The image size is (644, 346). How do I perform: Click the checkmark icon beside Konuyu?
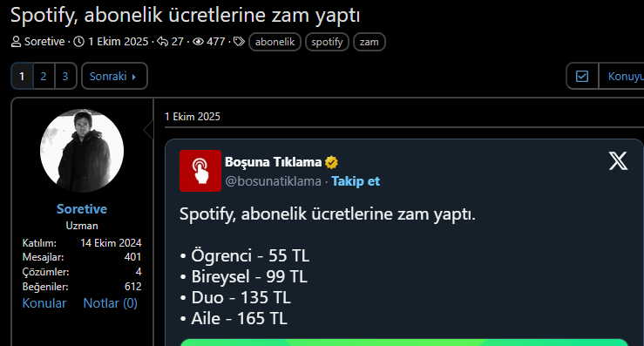[x=582, y=76]
